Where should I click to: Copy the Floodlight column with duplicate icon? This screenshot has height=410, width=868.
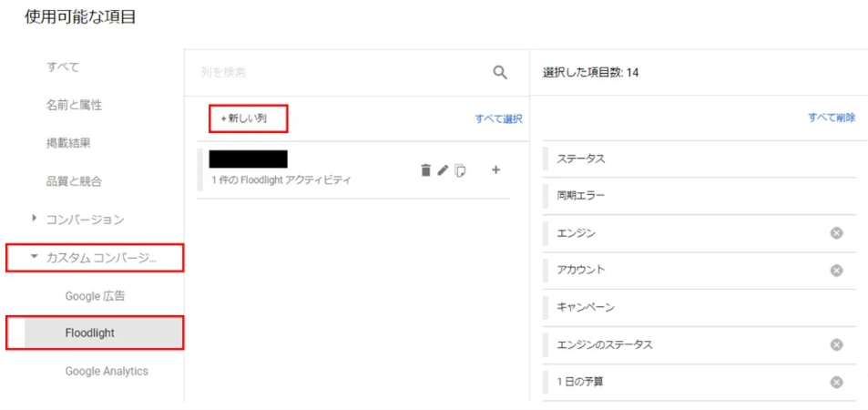[461, 170]
